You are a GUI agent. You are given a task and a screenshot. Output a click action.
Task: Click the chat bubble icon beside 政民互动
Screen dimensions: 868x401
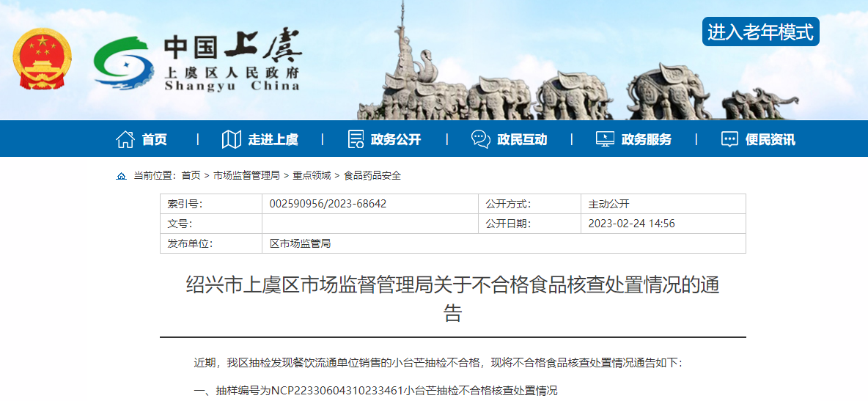pos(480,139)
